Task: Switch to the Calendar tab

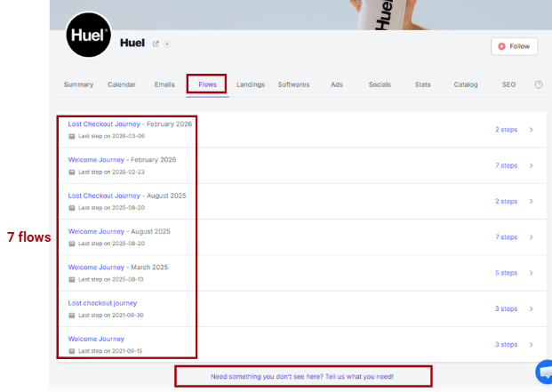Action: 122,84
